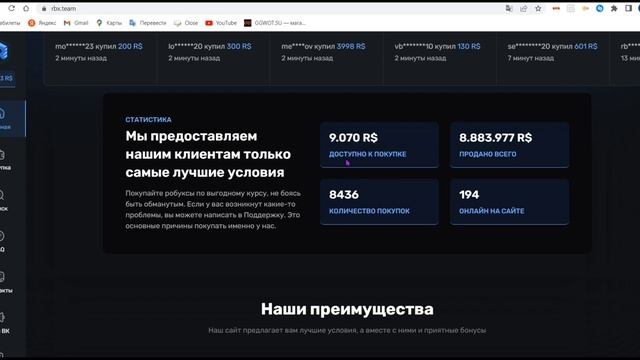Open the GOWOT.SU bookmark
Screen dimensions: 640x360
275,23
